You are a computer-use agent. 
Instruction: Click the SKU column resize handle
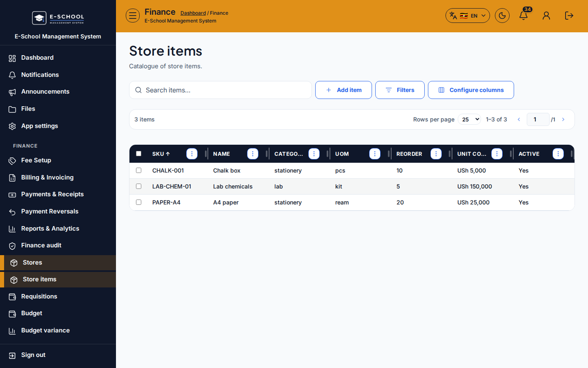click(x=206, y=154)
